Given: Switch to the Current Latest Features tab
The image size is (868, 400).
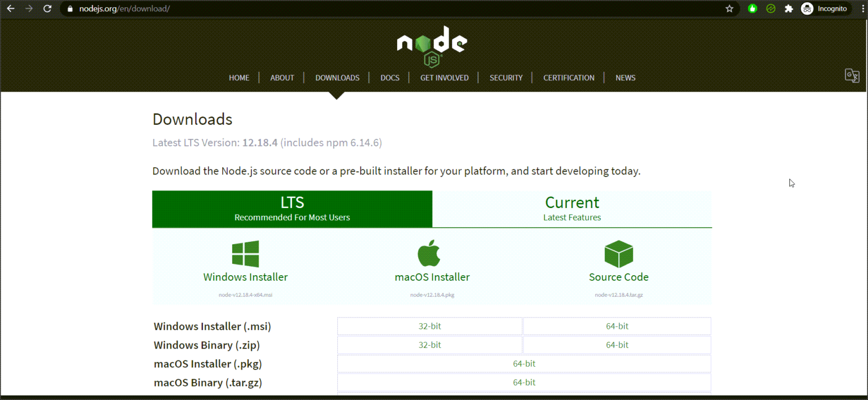Looking at the screenshot, I should (572, 208).
